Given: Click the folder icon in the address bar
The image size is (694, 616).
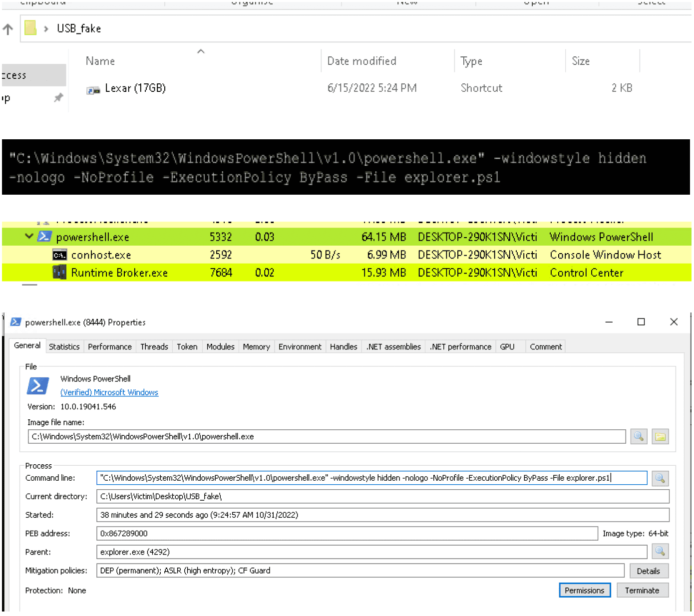Looking at the screenshot, I should (x=30, y=28).
